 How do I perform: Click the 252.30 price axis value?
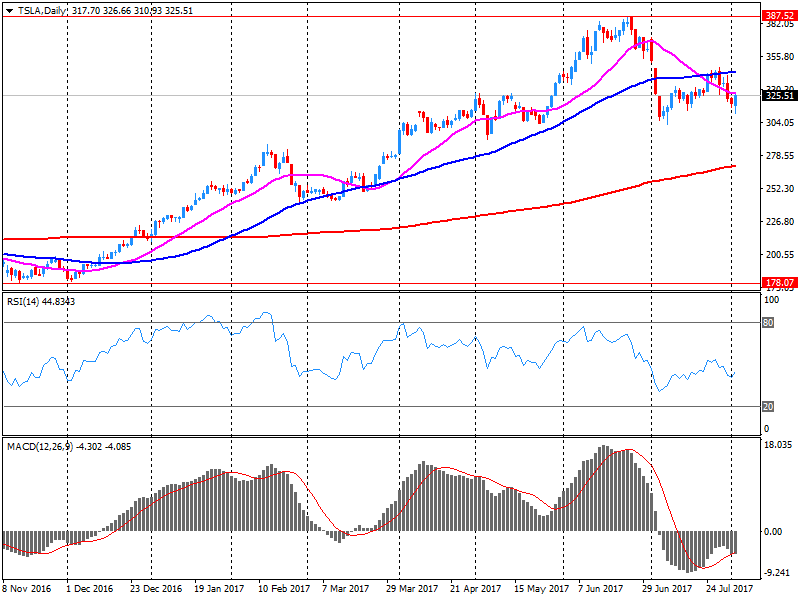pyautogui.click(x=780, y=189)
